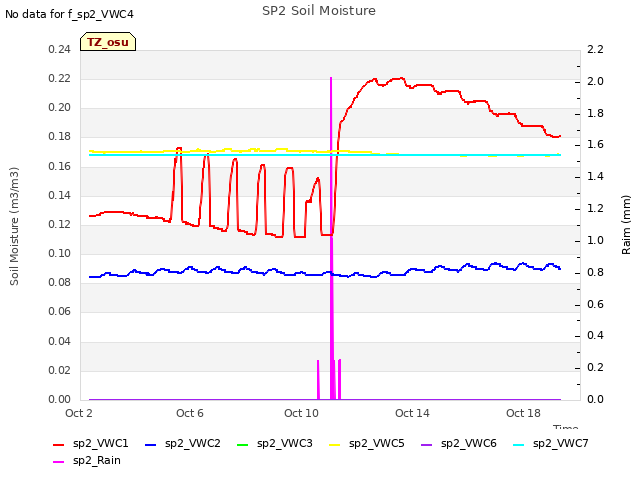
Task: Toggle sp2_VWC2 series in legend
Action: coord(182,444)
